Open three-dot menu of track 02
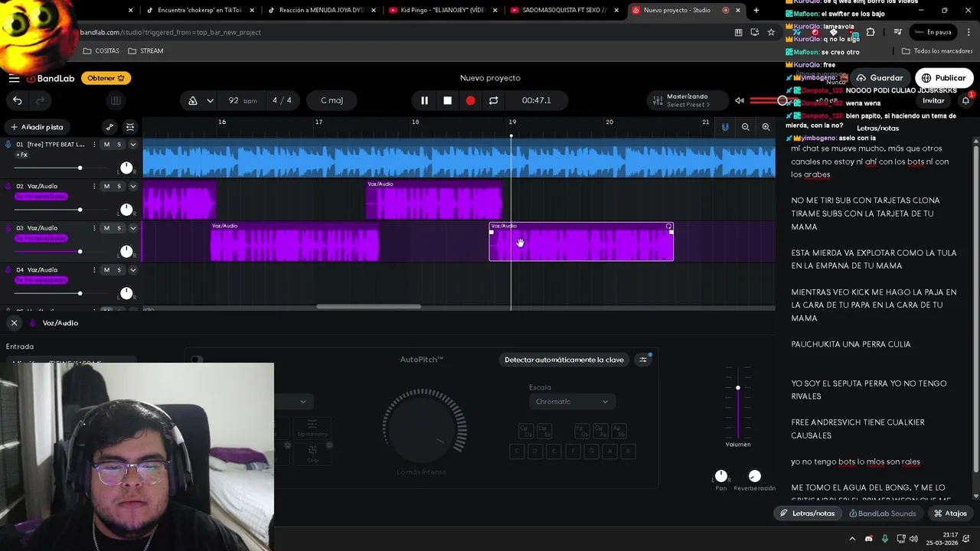This screenshot has width=980, height=551. coord(94,186)
